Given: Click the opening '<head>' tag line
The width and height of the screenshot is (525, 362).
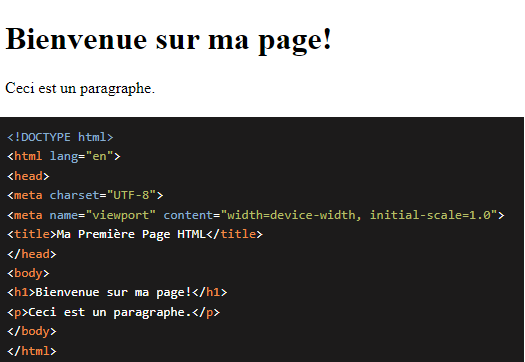Looking at the screenshot, I should (x=28, y=176).
